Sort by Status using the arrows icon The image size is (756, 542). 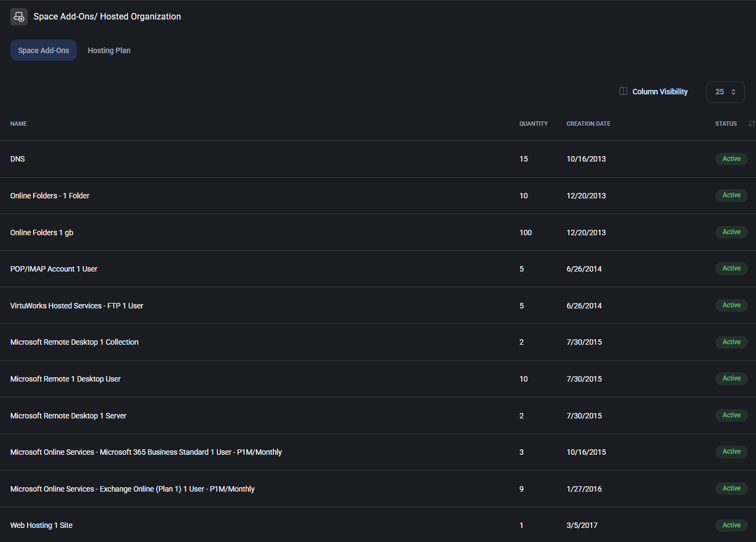(x=751, y=124)
